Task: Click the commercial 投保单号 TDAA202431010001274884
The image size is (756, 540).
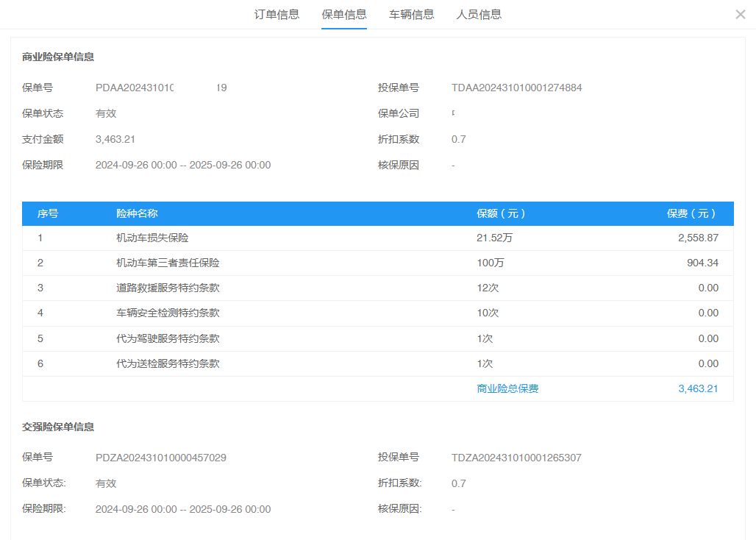Action: tap(516, 88)
